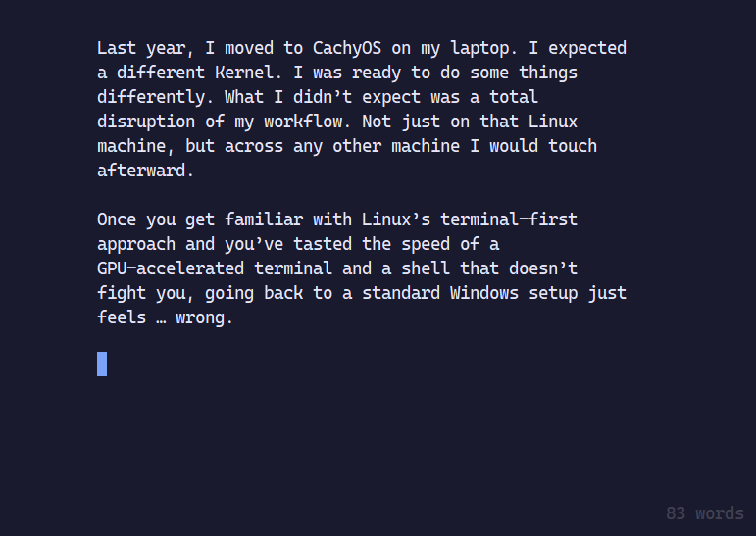The height and width of the screenshot is (536, 756).
Task: Click on the word afterward
Action: coord(144,171)
